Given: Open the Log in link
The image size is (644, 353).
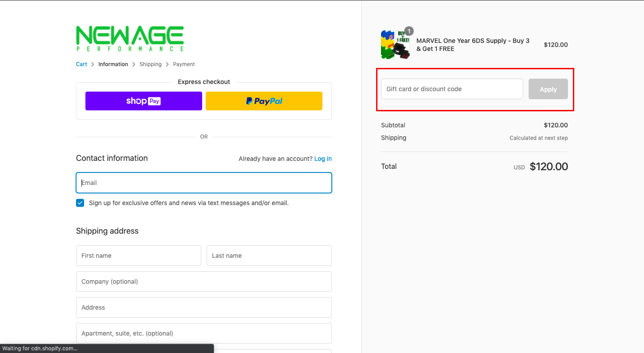Looking at the screenshot, I should coord(323,159).
